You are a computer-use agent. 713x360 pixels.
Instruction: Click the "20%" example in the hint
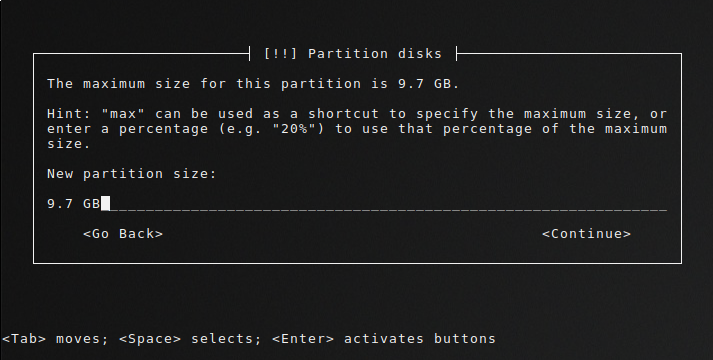tap(294, 129)
